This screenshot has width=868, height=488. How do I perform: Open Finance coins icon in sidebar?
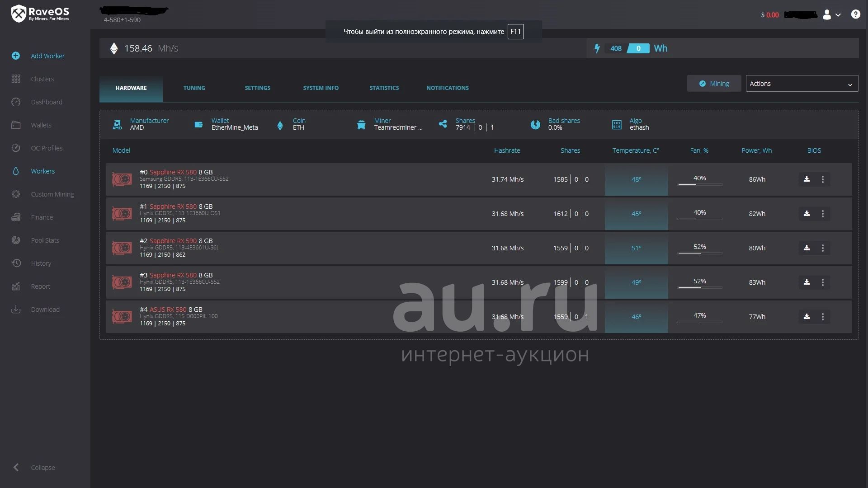coord(16,217)
